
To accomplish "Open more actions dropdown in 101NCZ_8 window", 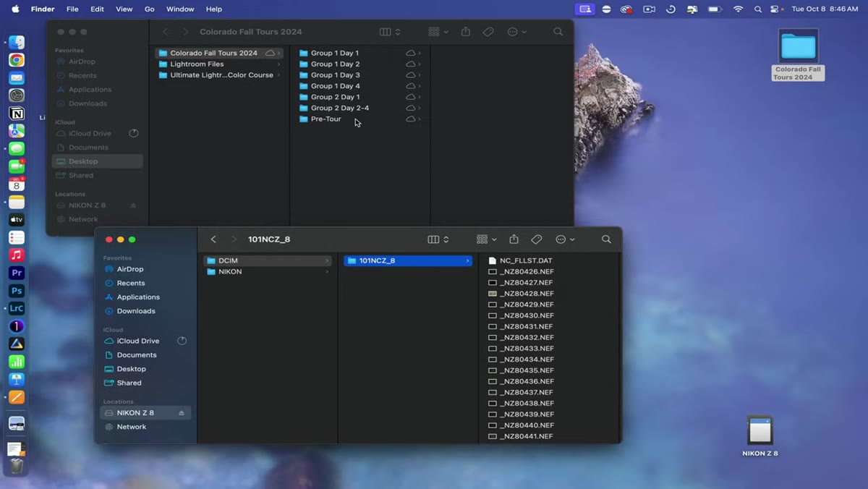I will (x=565, y=239).
